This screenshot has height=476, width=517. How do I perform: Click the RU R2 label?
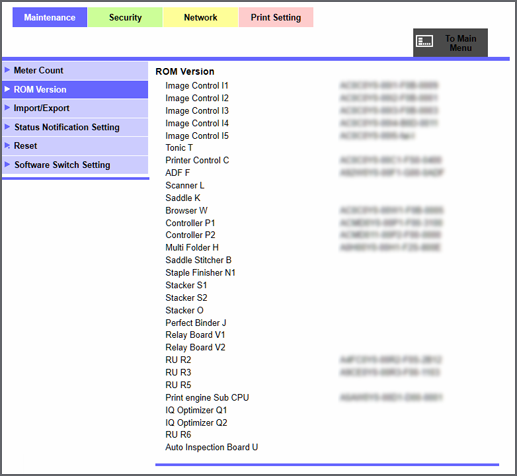click(x=178, y=360)
